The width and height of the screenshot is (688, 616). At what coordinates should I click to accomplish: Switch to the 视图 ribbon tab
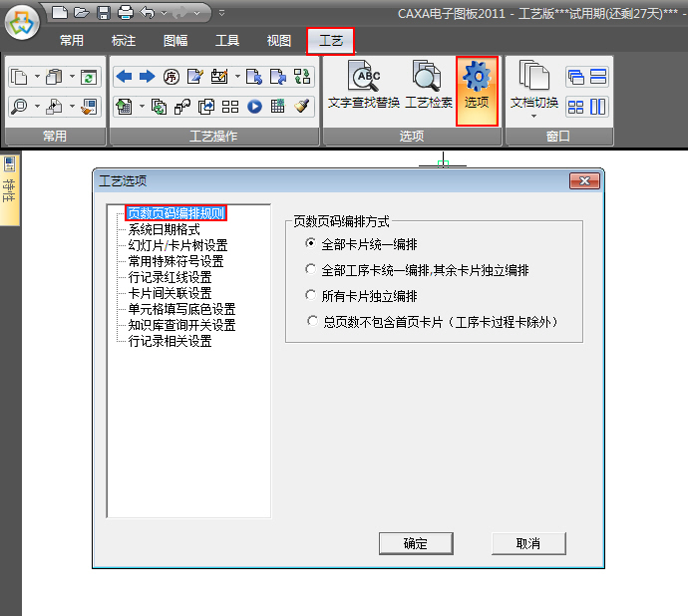(279, 40)
